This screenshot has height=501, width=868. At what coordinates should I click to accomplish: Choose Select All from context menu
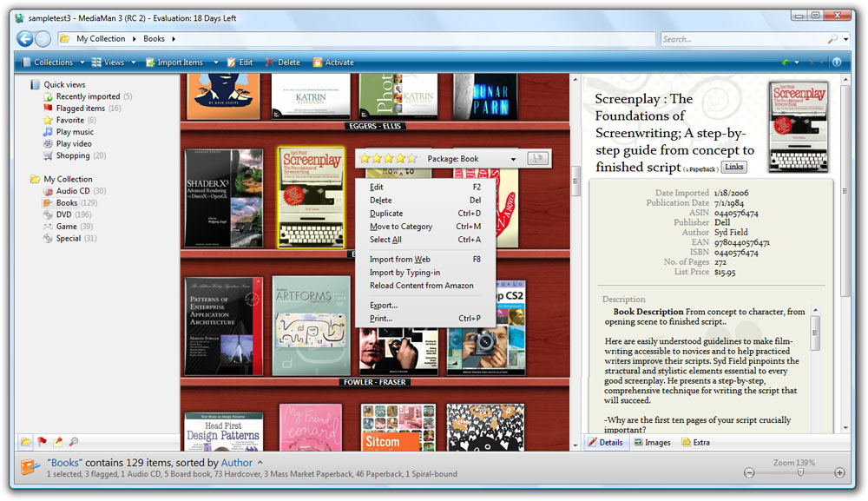pos(425,240)
